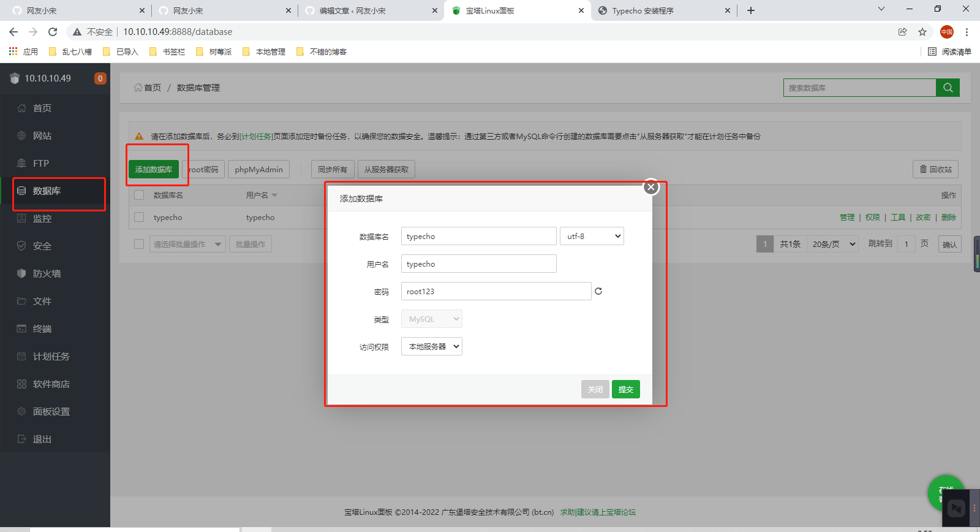This screenshot has width=980, height=532.
Task: Open the 20条/页 page size dropdown
Action: (x=834, y=244)
